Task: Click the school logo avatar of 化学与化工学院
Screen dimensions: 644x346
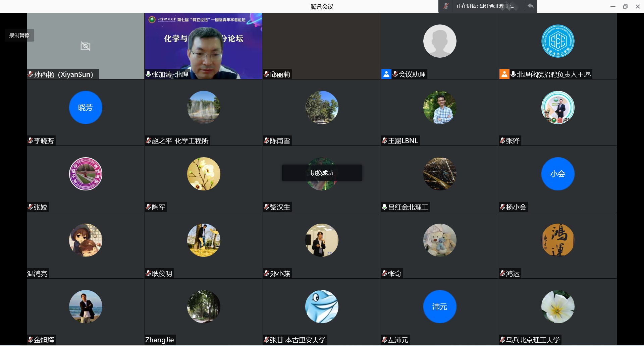Action: click(558, 41)
